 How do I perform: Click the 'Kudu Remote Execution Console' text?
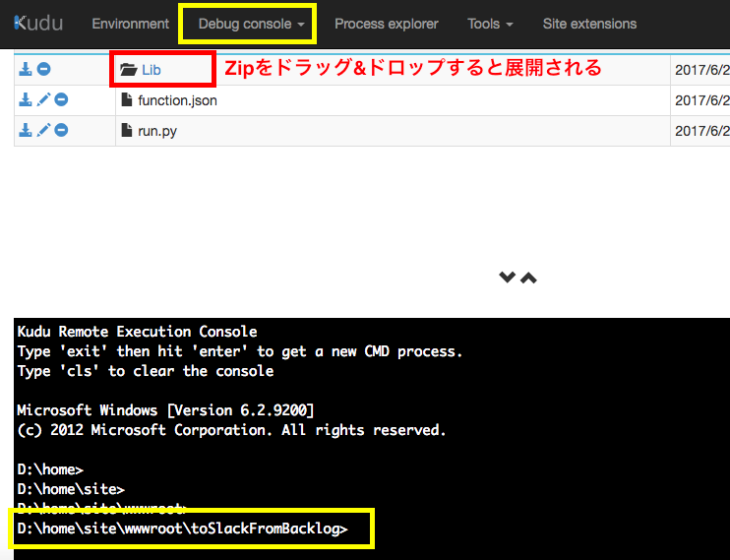(137, 332)
